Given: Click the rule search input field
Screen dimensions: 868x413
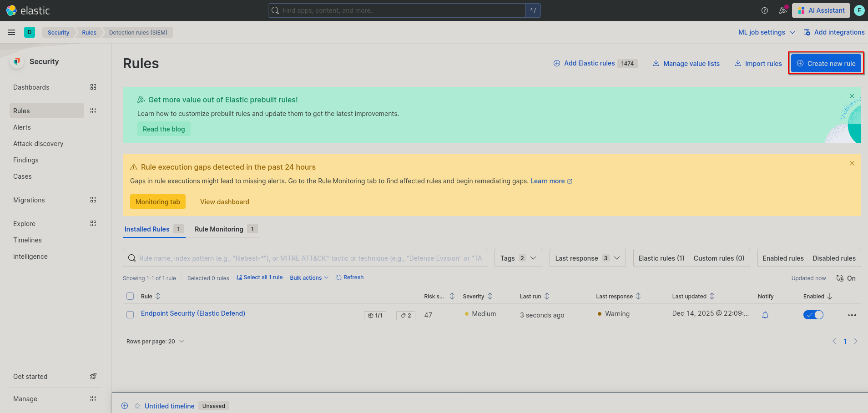Looking at the screenshot, I should pyautogui.click(x=305, y=258).
